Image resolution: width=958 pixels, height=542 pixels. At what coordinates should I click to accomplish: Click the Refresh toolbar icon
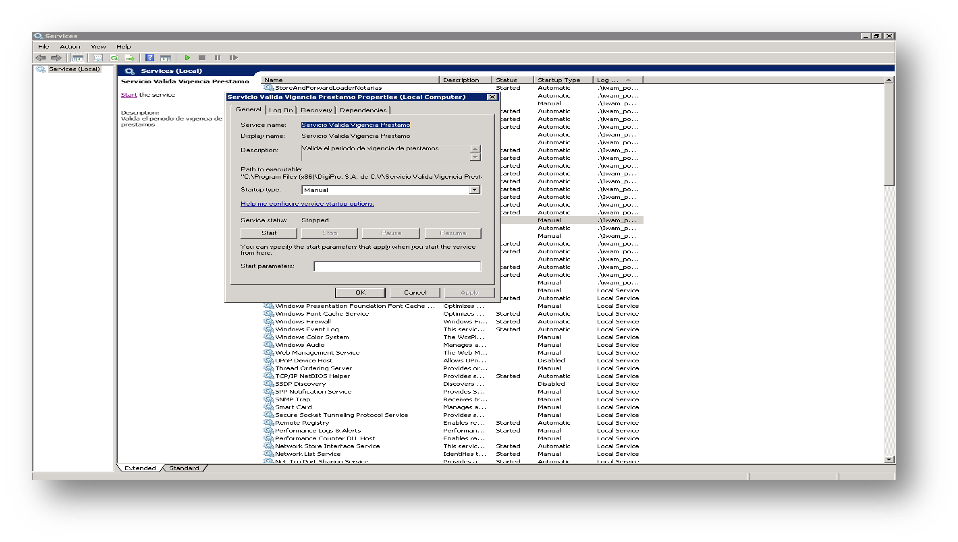click(114, 58)
